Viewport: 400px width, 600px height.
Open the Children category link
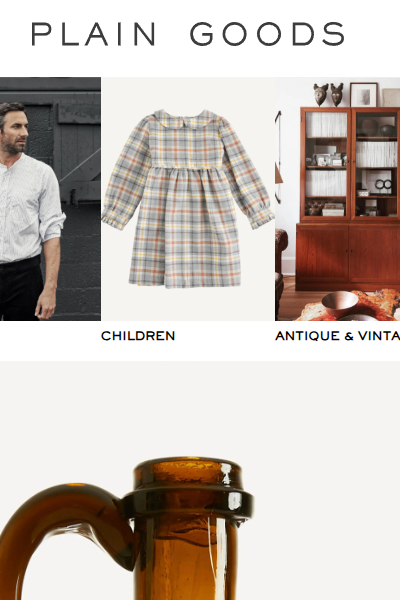[138, 336]
